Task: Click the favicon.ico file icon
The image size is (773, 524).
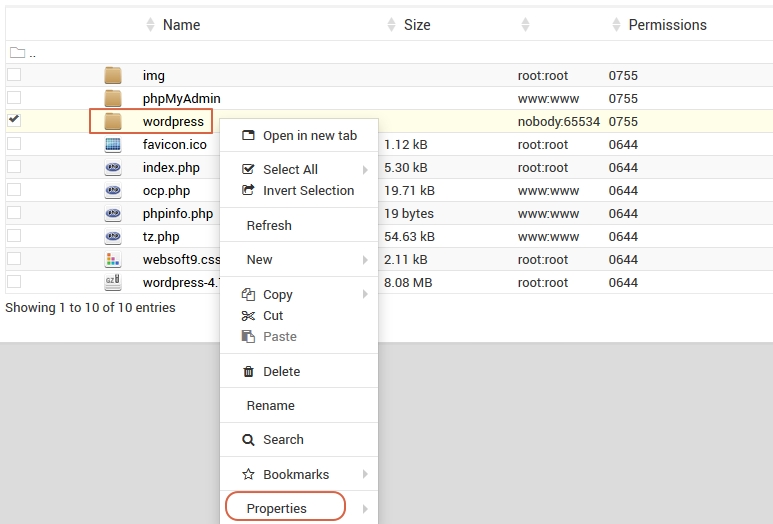Action: (113, 144)
